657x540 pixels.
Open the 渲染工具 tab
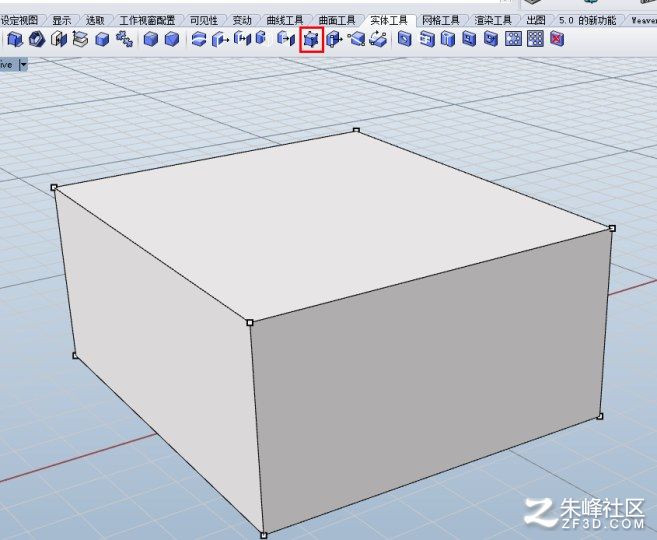pyautogui.click(x=493, y=20)
